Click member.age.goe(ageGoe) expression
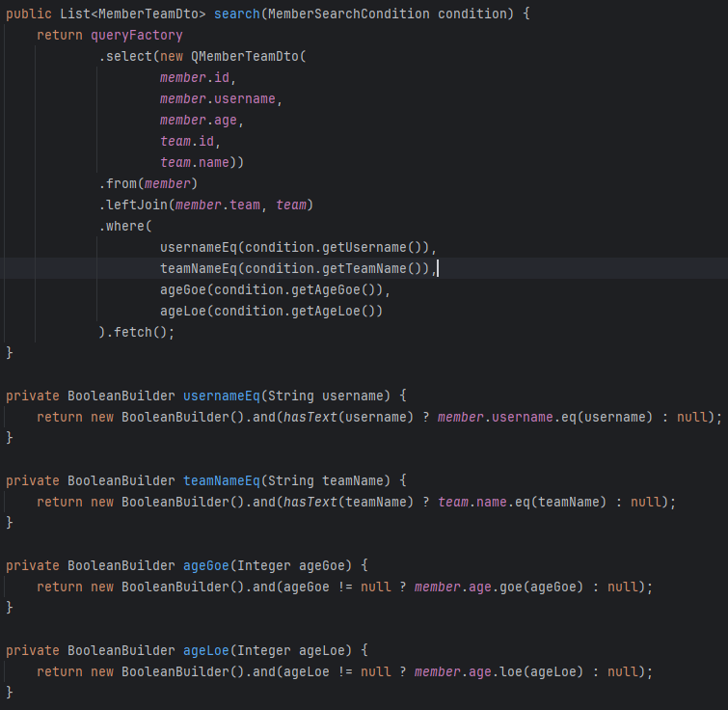The height and width of the screenshot is (710, 728). pos(499,587)
